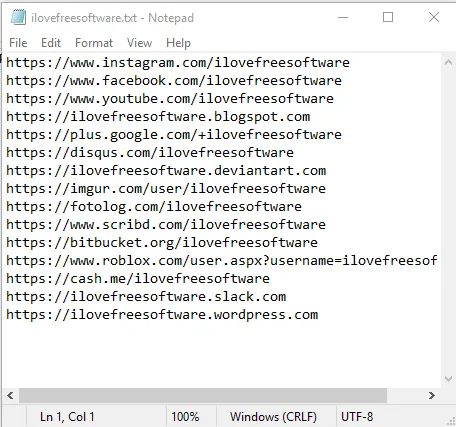456x427 pixels.
Task: Click the Notepad icon in title bar
Action: point(18,17)
